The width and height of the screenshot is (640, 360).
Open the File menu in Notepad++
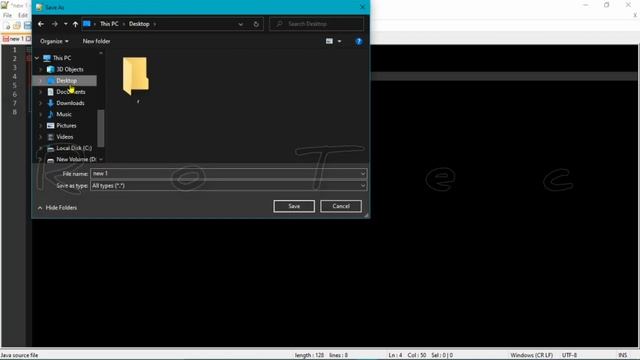[x=7, y=15]
